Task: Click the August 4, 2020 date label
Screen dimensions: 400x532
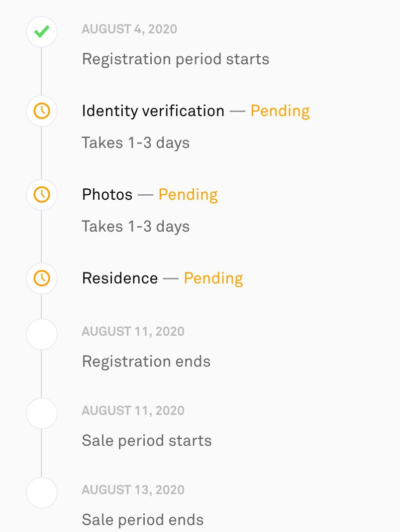Action: [x=129, y=29]
